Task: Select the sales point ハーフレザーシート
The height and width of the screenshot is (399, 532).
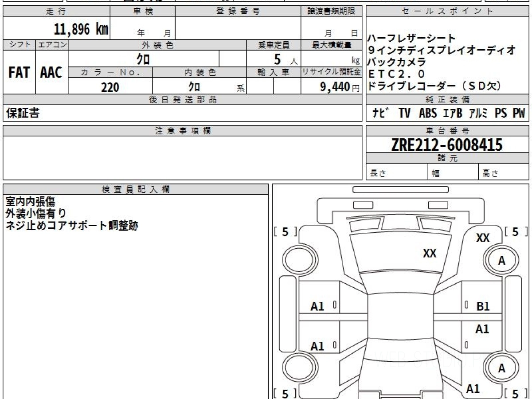Action: pyautogui.click(x=412, y=38)
